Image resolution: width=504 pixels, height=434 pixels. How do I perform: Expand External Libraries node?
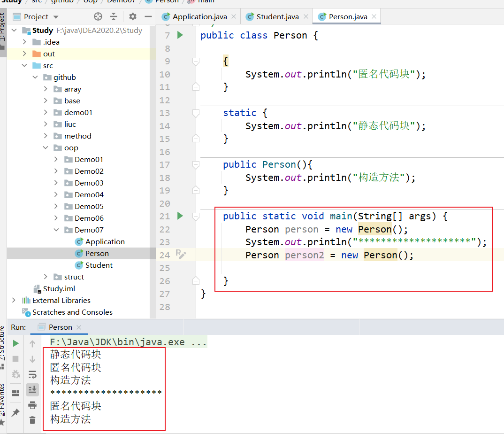coord(13,301)
